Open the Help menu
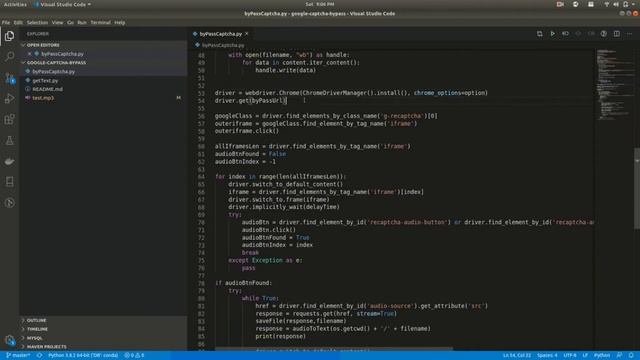 [120, 22]
